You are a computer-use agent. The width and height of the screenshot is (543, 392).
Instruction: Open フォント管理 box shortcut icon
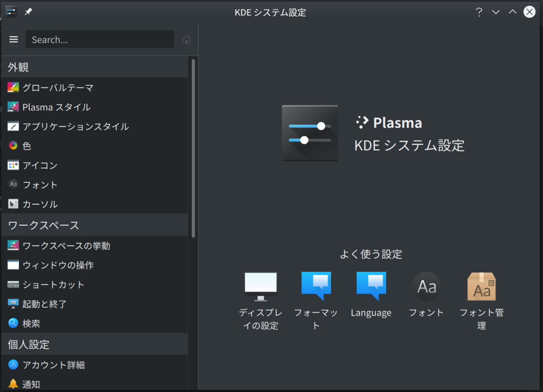coord(481,286)
